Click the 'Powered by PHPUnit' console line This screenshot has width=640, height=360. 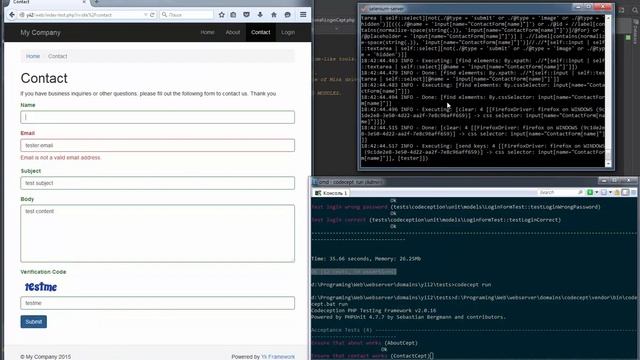[408, 317]
